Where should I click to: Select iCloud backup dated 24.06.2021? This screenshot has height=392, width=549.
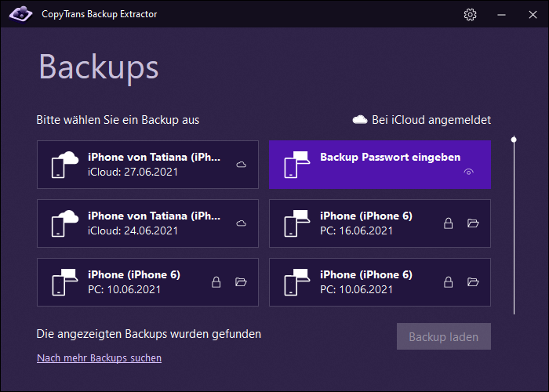click(147, 223)
